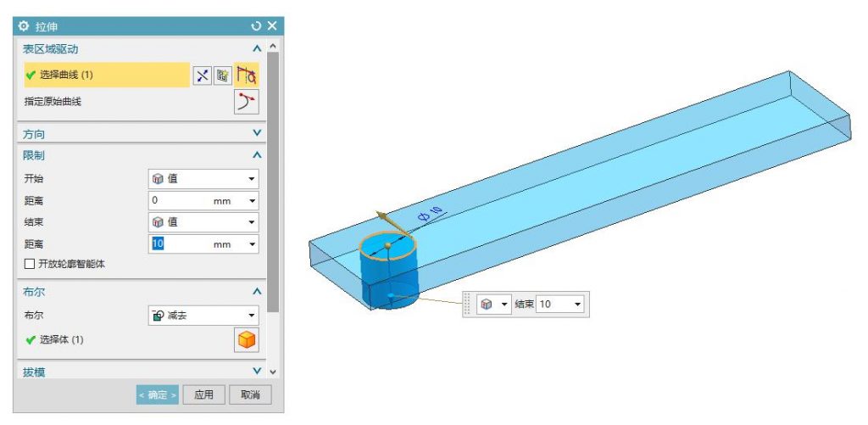Click the 确定 button
The image size is (868, 425).
(157, 395)
